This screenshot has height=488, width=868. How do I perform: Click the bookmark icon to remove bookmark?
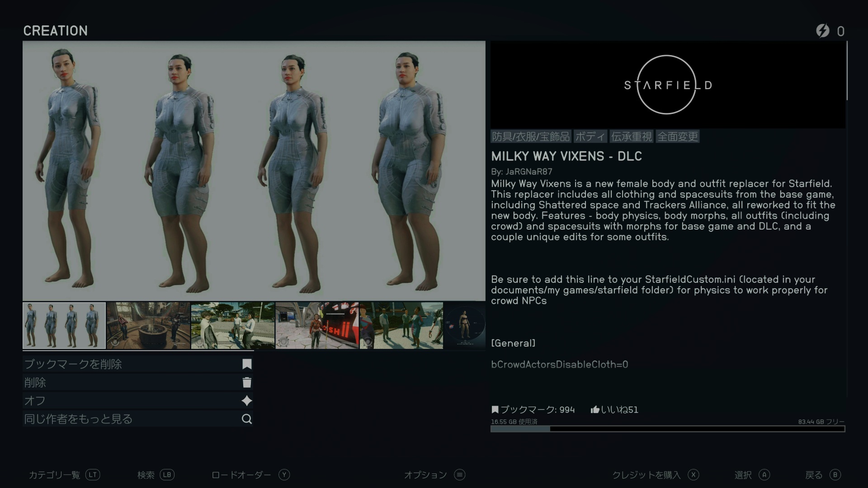pyautogui.click(x=247, y=364)
